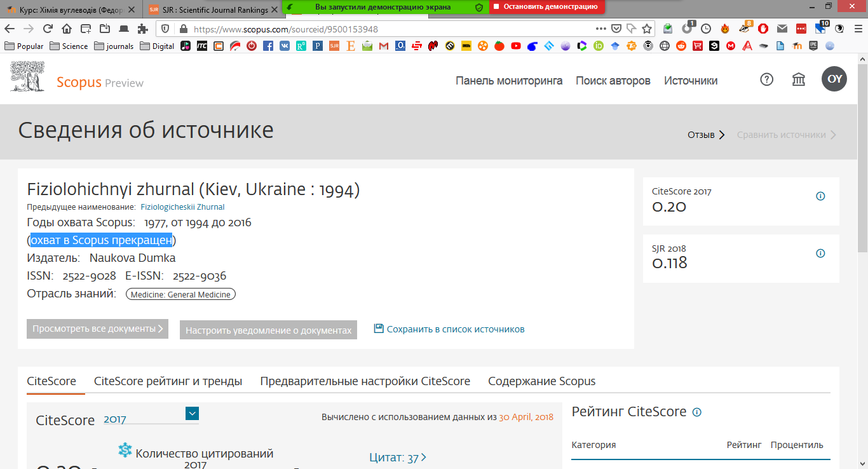Switch to CiteScore рейтинг и тренды tab

point(168,381)
